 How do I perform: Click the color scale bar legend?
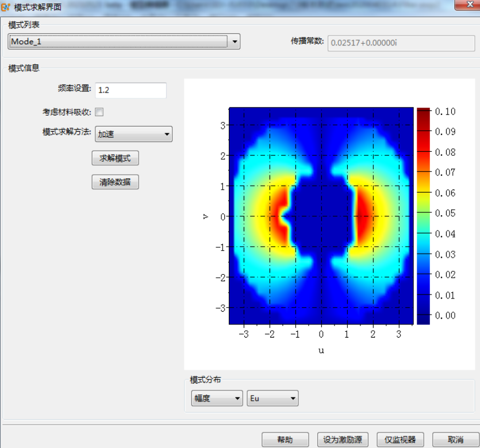(423, 216)
